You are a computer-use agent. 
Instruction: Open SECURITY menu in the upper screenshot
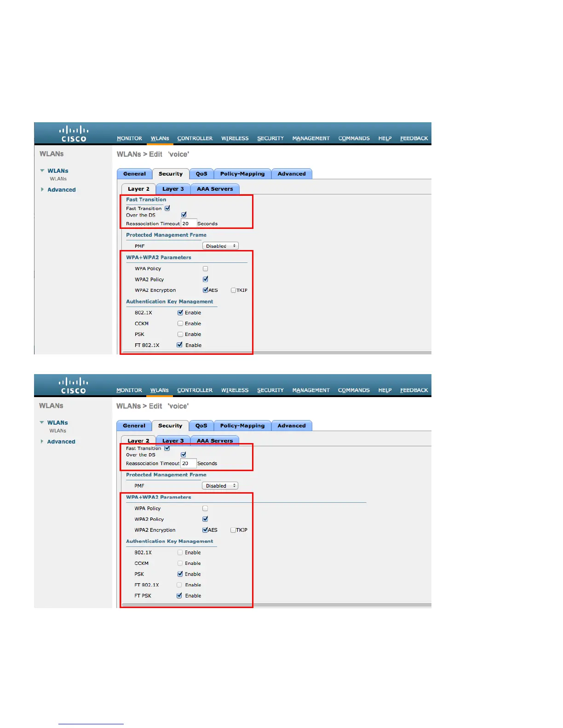tap(270, 138)
